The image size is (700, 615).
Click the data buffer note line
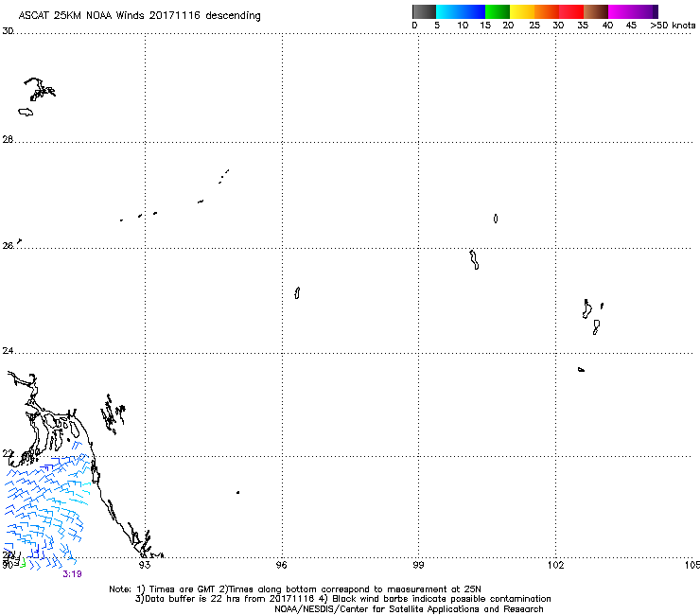(x=343, y=599)
